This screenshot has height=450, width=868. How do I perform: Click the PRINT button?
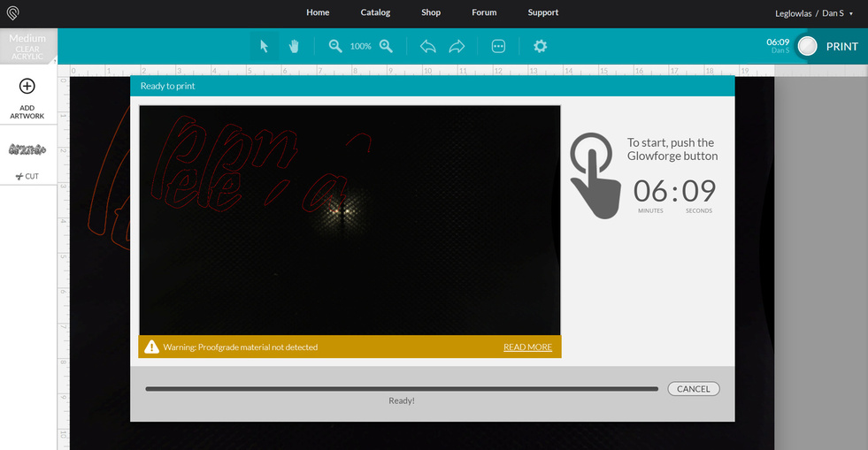point(842,47)
